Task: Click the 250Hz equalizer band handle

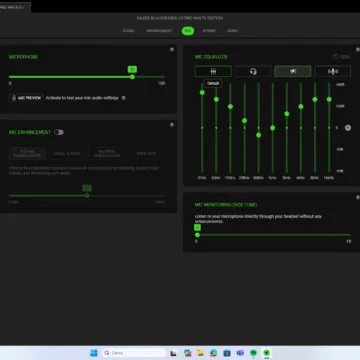Action: tap(244, 121)
